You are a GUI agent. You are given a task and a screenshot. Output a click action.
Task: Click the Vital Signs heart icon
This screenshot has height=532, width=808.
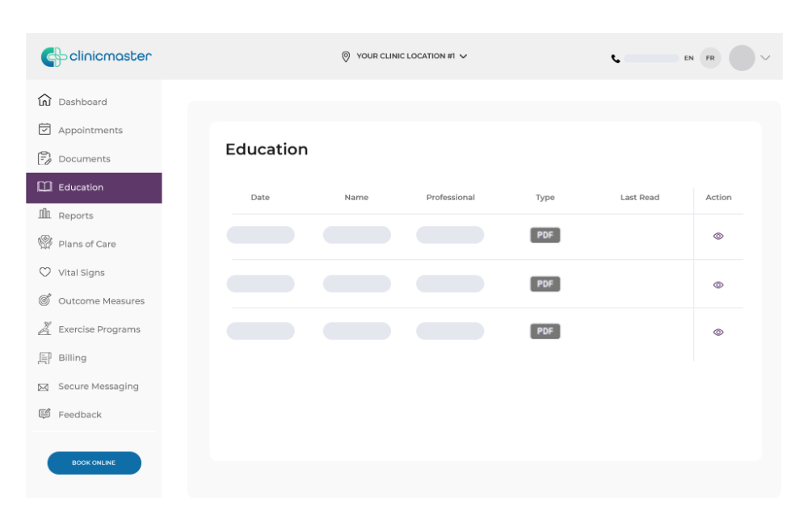(x=44, y=272)
